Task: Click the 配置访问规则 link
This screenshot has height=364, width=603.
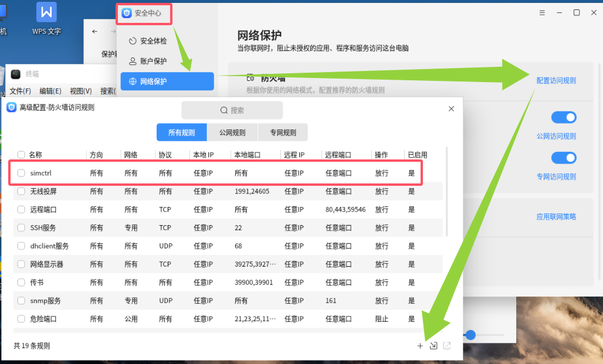Action: [556, 80]
